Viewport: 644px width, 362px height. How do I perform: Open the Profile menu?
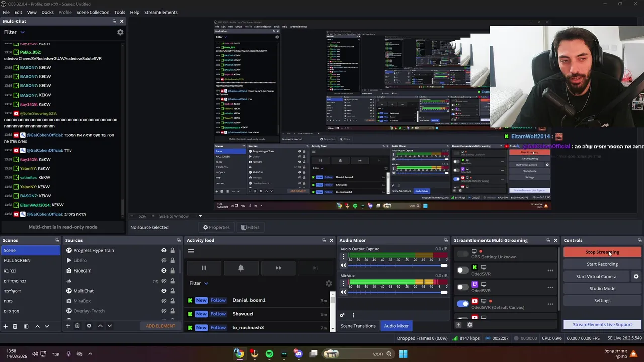(65, 12)
